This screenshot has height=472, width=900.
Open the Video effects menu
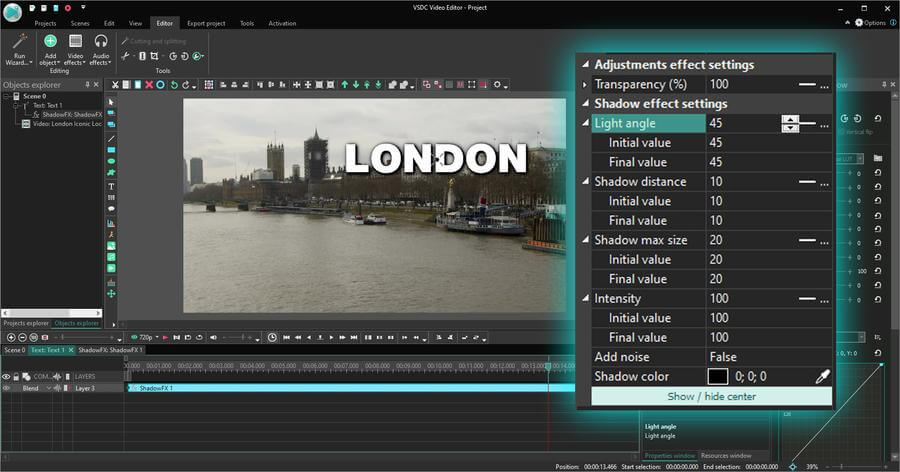[75, 49]
